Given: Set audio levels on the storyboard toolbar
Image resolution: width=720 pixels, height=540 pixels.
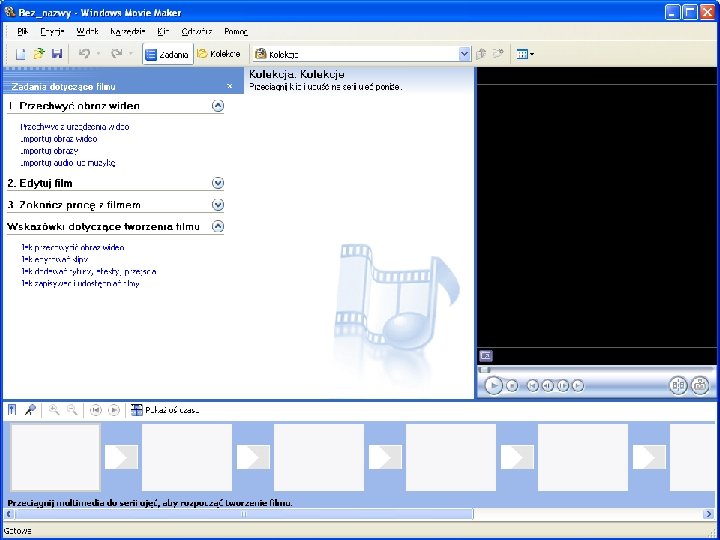Looking at the screenshot, I should coord(12,410).
